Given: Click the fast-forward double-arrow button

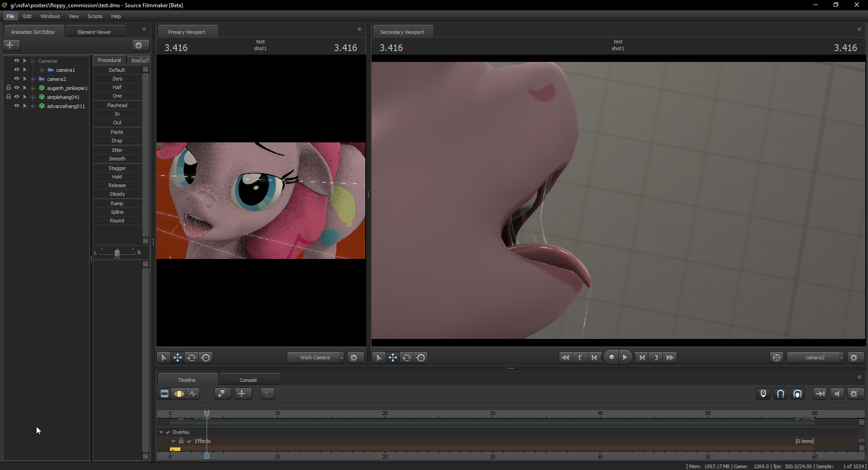Looking at the screenshot, I should pos(670,357).
